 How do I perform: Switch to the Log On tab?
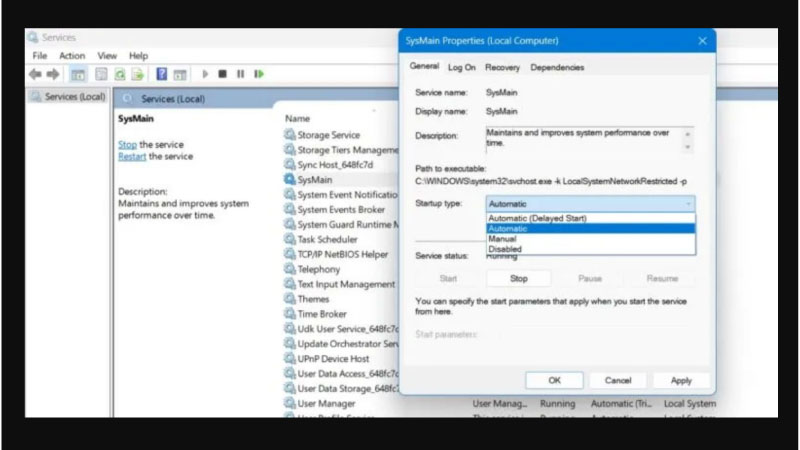point(462,67)
